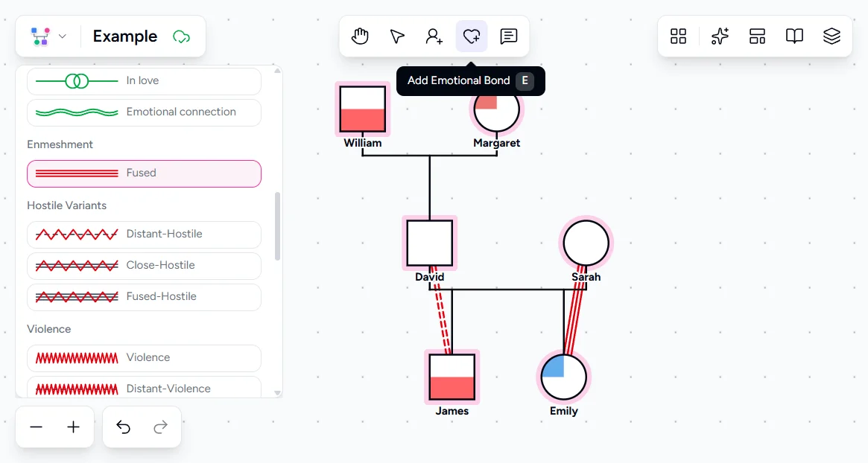The image size is (868, 463).
Task: Select the Hand pan tool
Action: pyautogui.click(x=360, y=36)
